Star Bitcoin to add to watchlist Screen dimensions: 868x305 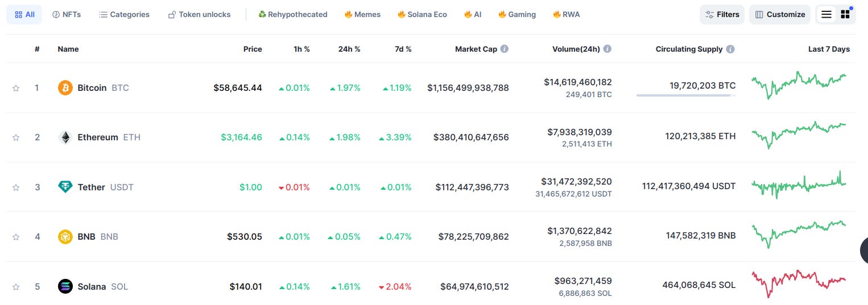click(16, 88)
